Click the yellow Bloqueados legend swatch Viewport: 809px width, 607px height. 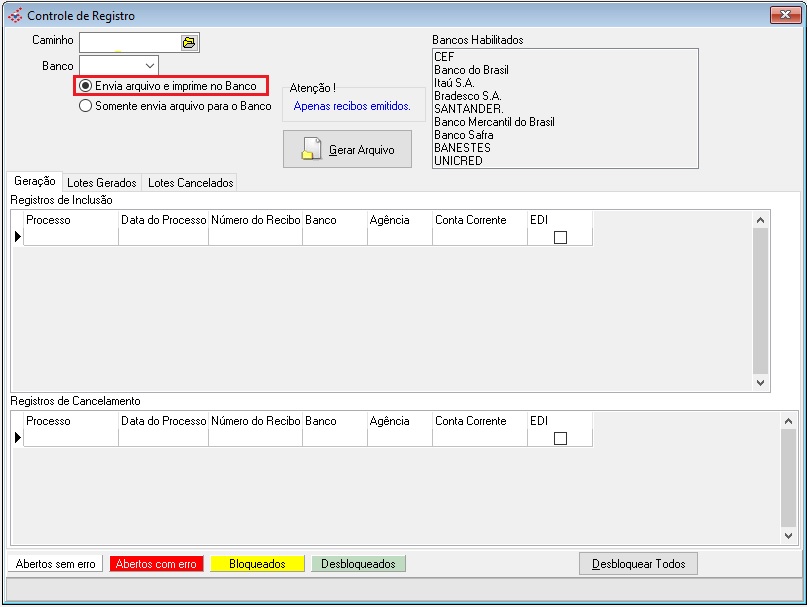click(257, 564)
